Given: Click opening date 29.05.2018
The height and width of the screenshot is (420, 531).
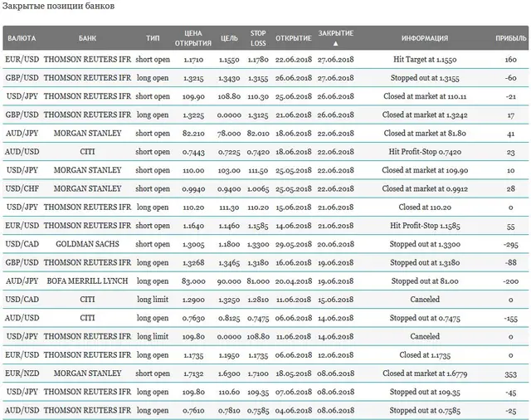Looking at the screenshot, I should [294, 244].
